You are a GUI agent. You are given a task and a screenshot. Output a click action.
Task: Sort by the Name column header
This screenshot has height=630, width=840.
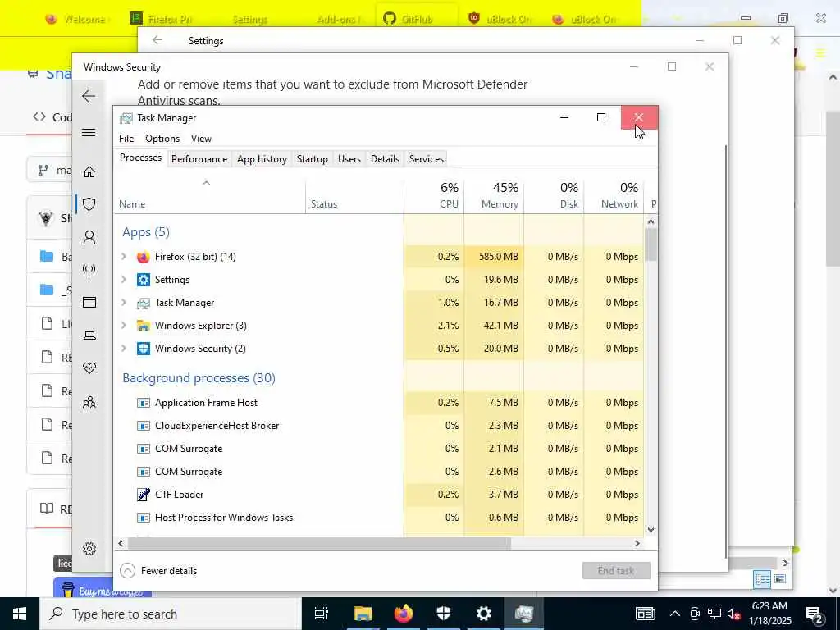209,195
